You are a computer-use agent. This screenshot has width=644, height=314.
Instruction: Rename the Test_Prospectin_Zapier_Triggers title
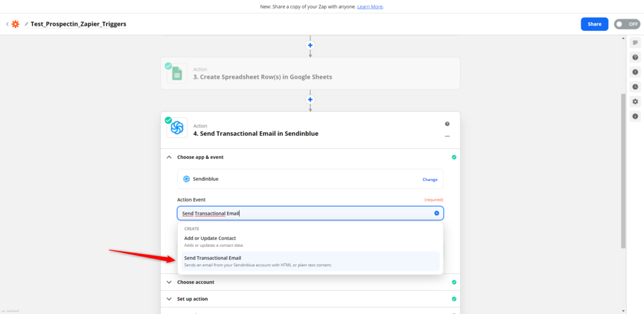[x=79, y=24]
